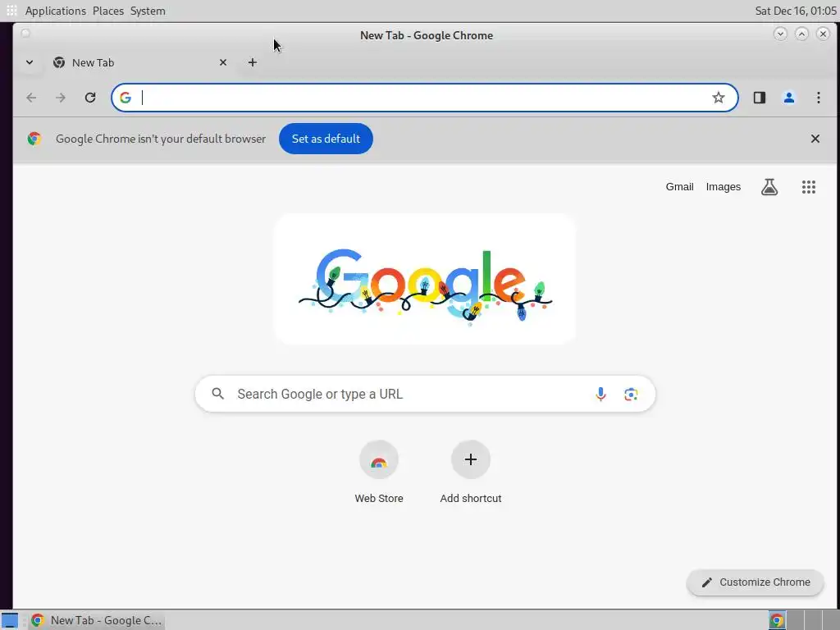Viewport: 840px width, 630px height.
Task: Click the window menu dot in title bar
Action: [25, 33]
